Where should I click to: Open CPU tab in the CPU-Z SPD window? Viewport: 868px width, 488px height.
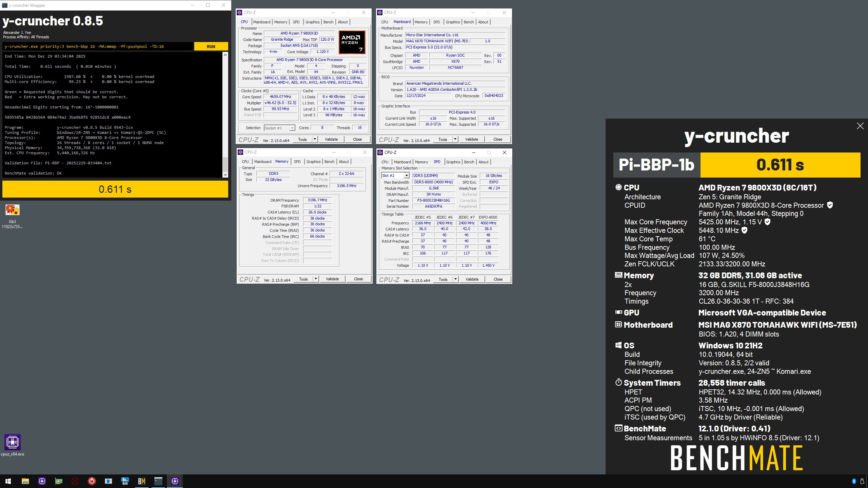click(385, 162)
